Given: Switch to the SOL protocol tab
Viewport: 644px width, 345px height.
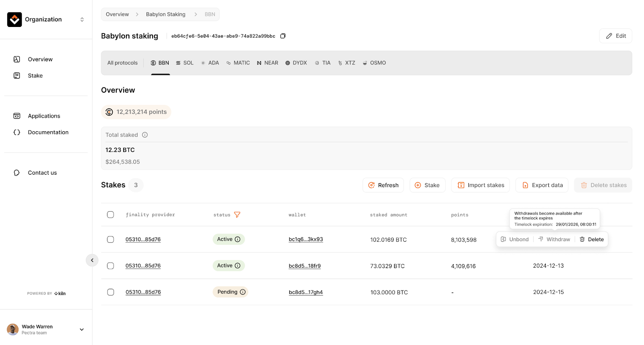Looking at the screenshot, I should click(x=185, y=63).
